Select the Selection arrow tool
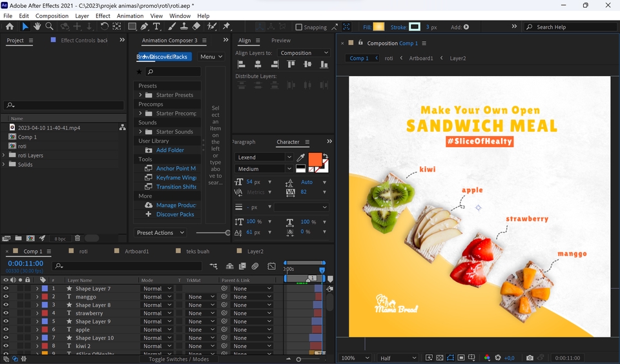 click(x=25, y=26)
